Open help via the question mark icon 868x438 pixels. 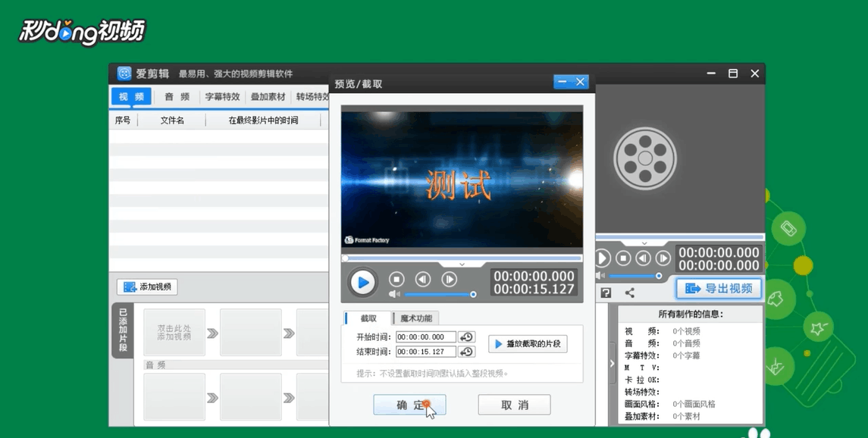606,293
